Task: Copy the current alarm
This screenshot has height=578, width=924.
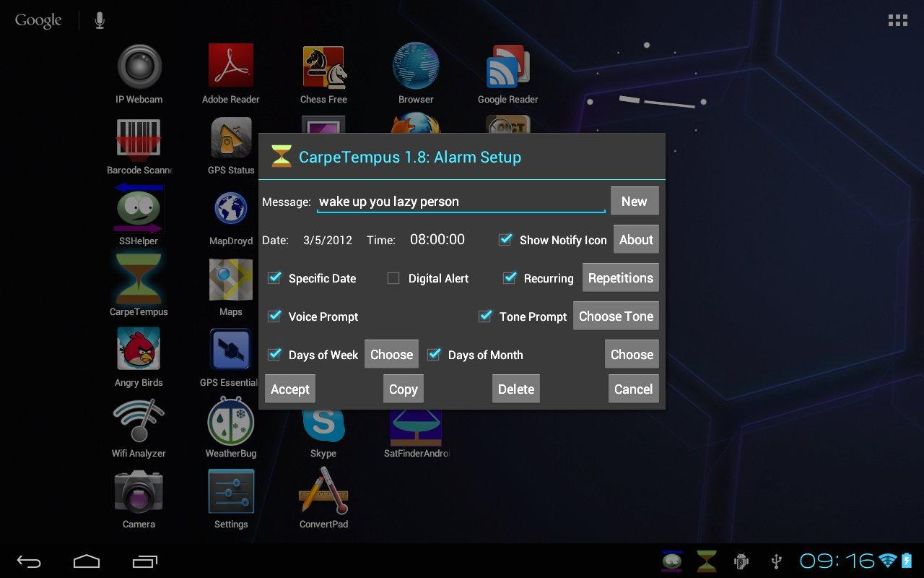Action: (404, 389)
